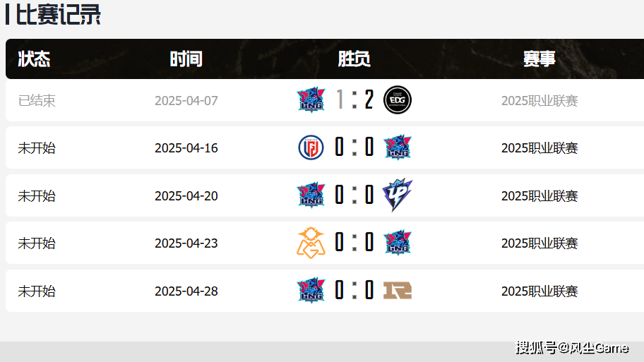
Task: Click the 2025-04-20 match date
Action: pyautogui.click(x=186, y=195)
